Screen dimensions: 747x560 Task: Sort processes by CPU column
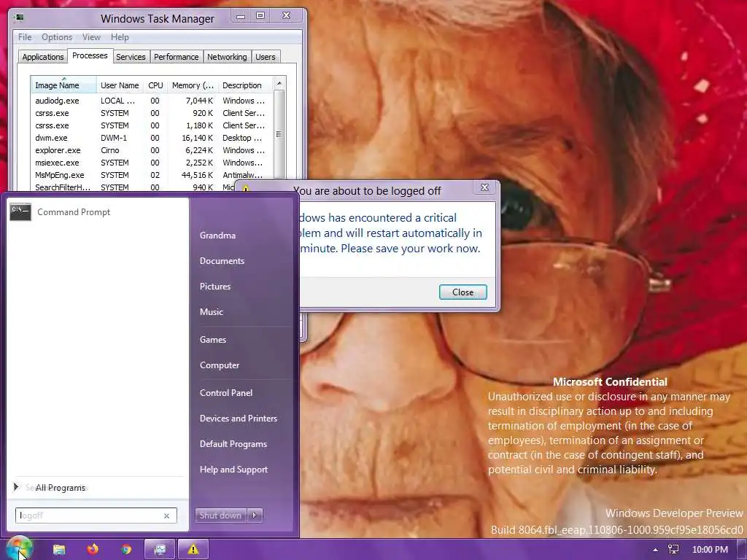coord(155,85)
